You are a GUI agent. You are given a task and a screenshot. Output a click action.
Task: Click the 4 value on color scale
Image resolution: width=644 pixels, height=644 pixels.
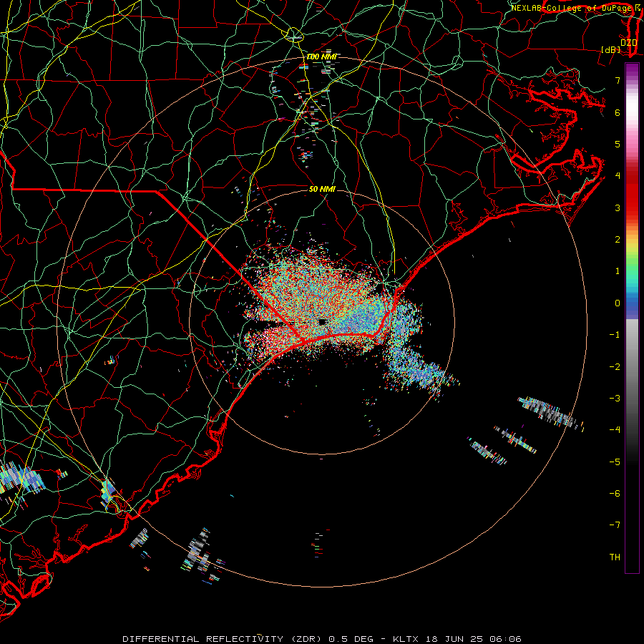pyautogui.click(x=618, y=176)
